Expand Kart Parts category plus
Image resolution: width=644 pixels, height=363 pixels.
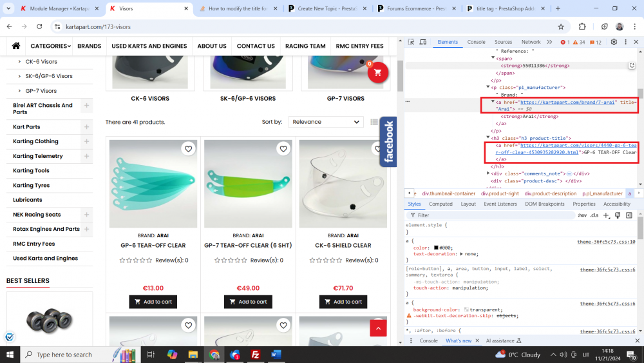pos(87,127)
